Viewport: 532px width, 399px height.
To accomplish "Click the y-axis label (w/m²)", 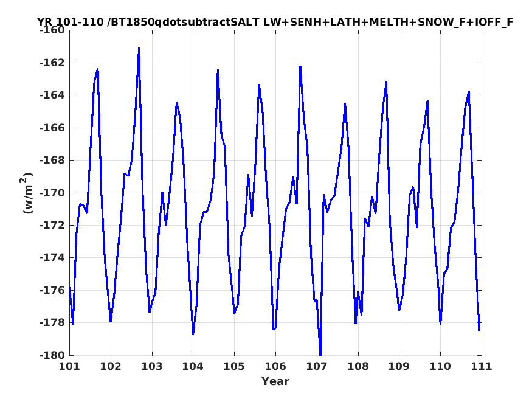I will pos(27,193).
